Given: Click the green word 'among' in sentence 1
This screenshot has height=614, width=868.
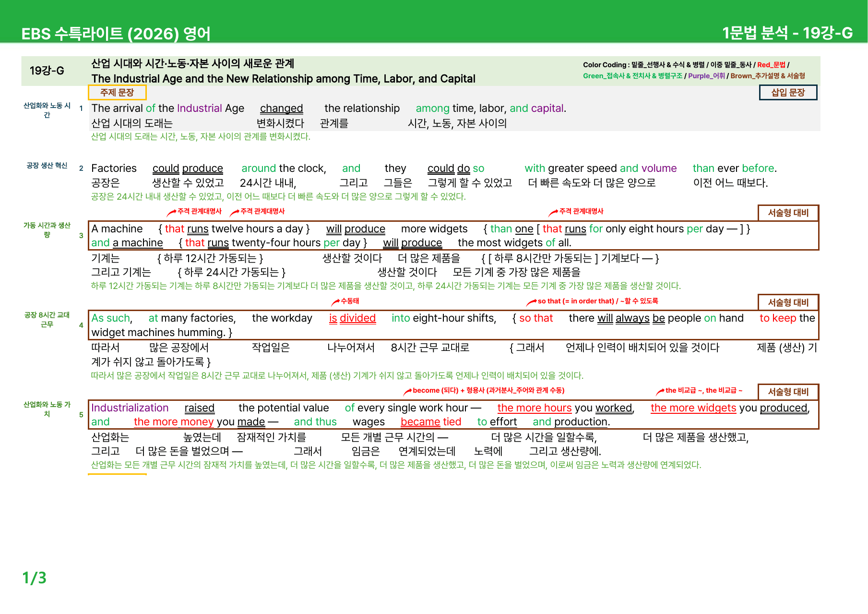Looking at the screenshot, I should [432, 108].
